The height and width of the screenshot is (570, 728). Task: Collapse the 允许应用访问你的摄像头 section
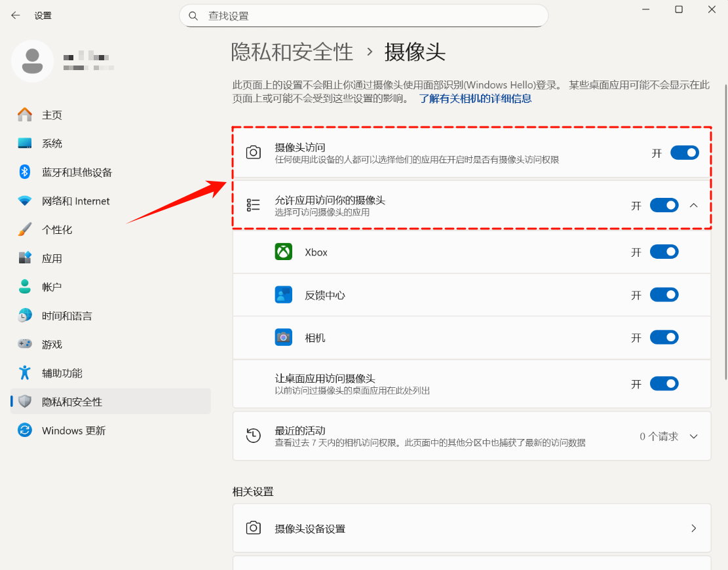[693, 205]
